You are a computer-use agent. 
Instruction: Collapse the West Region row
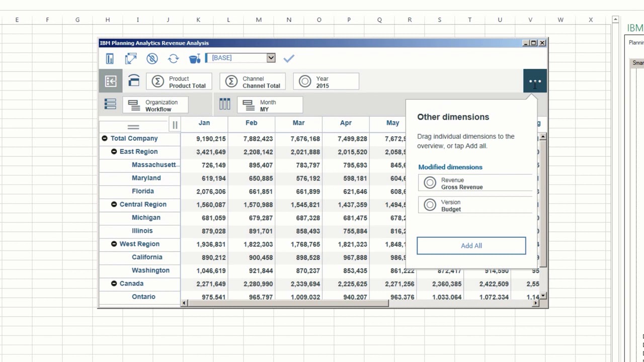(114, 244)
